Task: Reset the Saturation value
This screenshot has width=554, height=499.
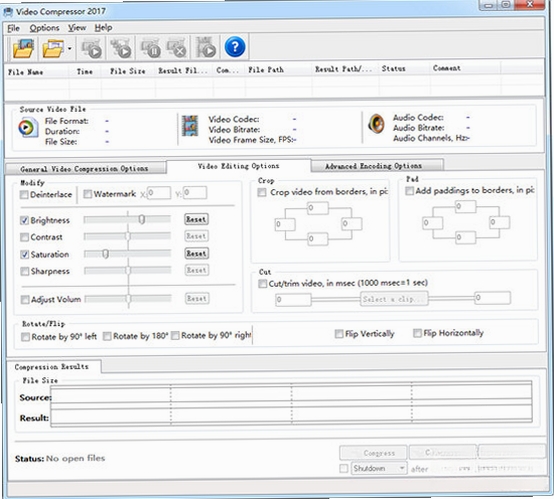Action: click(x=196, y=253)
